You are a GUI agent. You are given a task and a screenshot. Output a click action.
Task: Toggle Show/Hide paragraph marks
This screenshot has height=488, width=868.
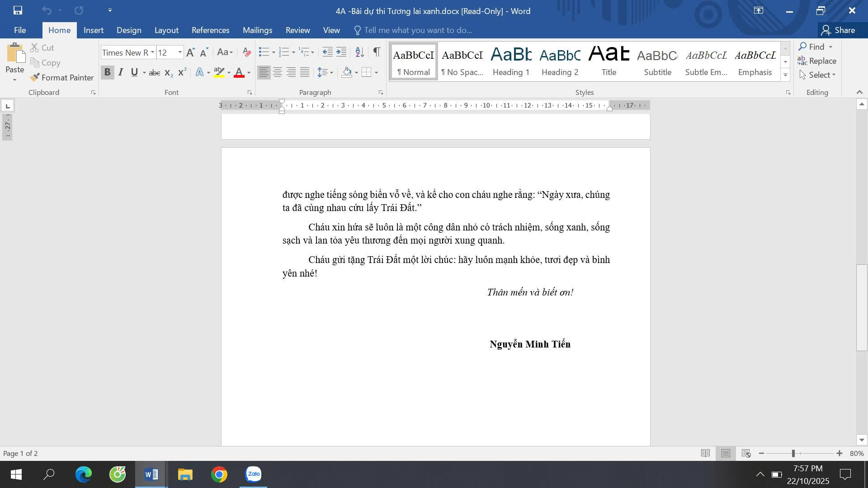377,52
